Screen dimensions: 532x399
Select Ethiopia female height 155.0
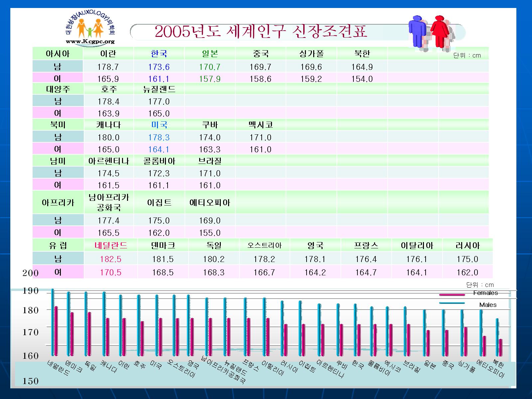pyautogui.click(x=210, y=233)
